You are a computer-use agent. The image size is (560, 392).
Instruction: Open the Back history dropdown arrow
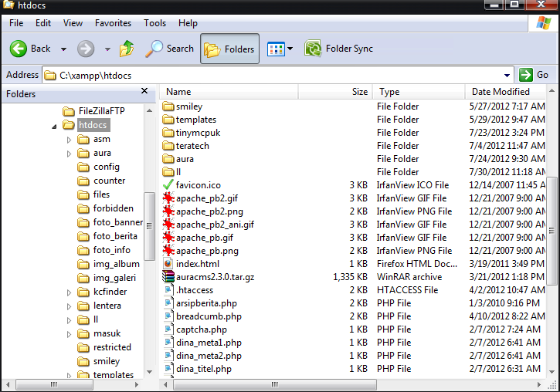point(63,49)
